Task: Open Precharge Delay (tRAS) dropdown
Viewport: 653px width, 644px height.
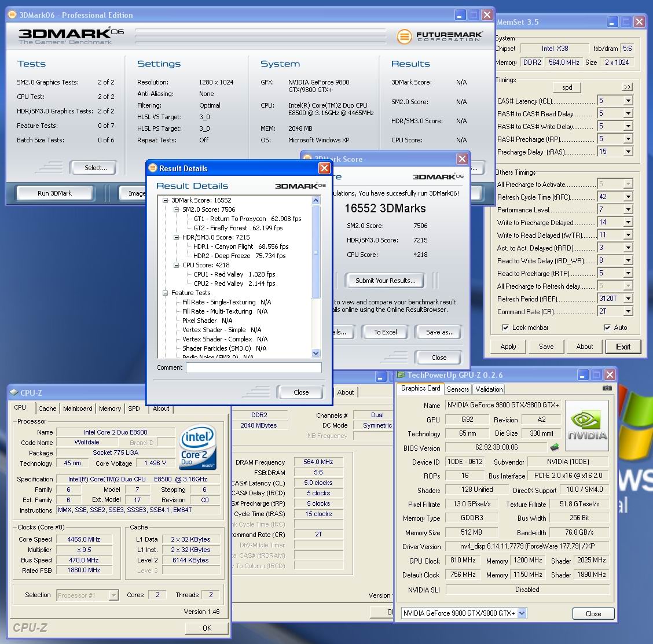Action: point(628,152)
